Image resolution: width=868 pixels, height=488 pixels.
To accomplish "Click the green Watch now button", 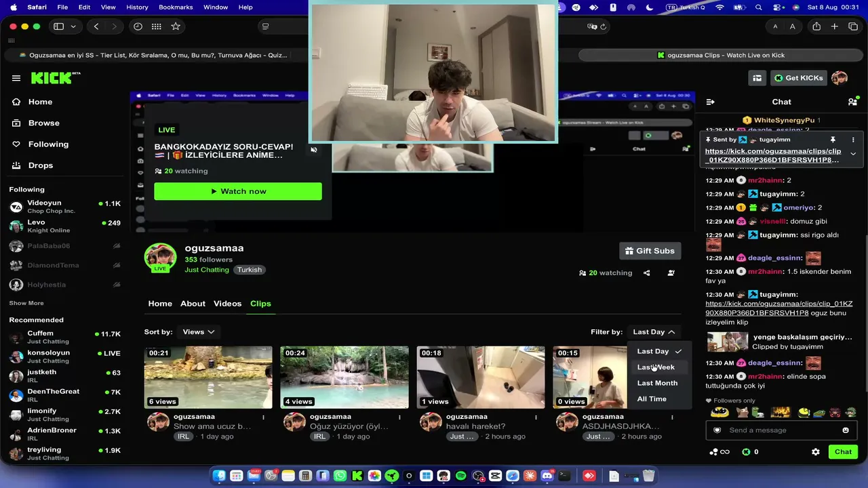I will [x=238, y=191].
